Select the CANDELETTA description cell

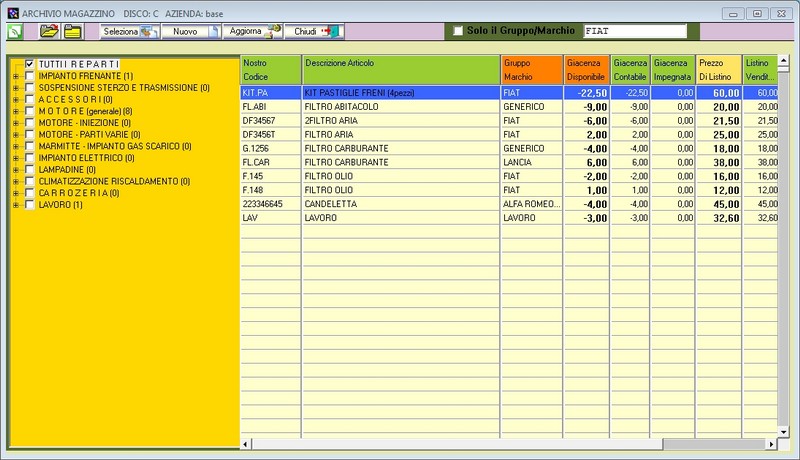pos(401,204)
